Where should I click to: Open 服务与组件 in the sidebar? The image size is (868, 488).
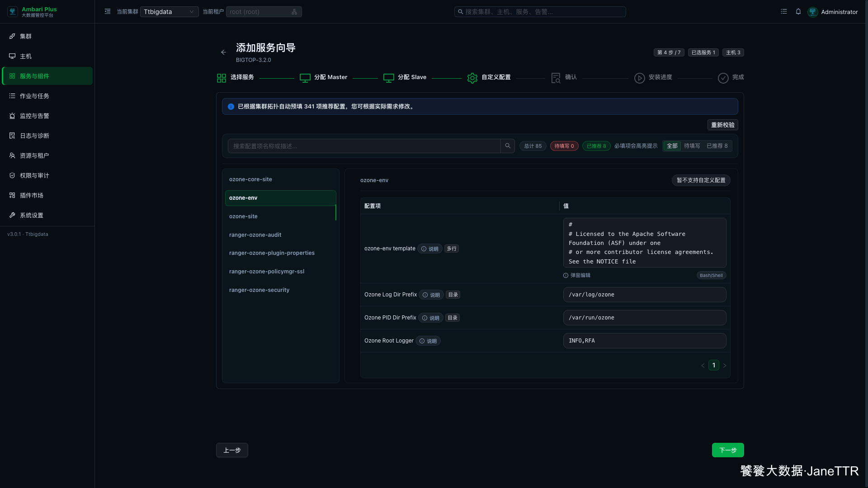tap(47, 76)
